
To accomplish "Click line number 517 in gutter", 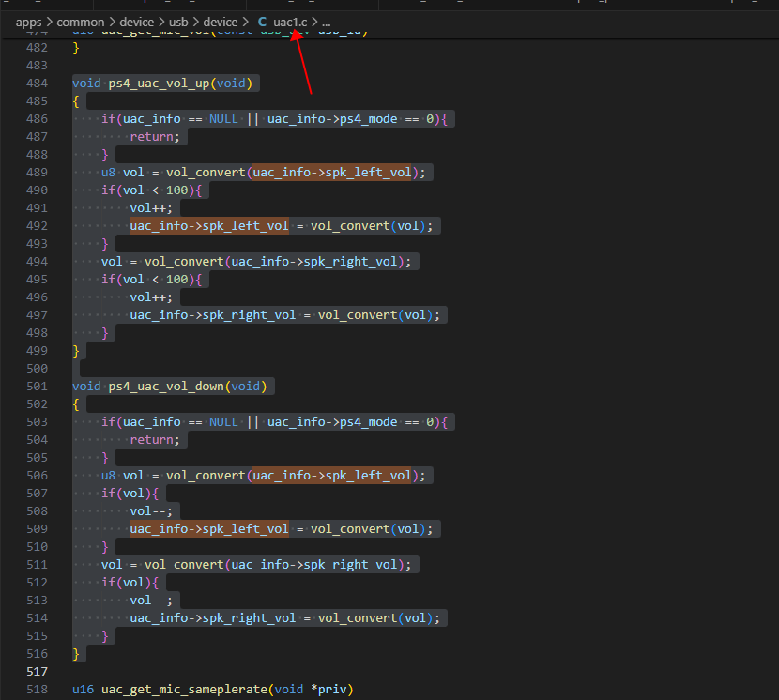I will tap(37, 671).
